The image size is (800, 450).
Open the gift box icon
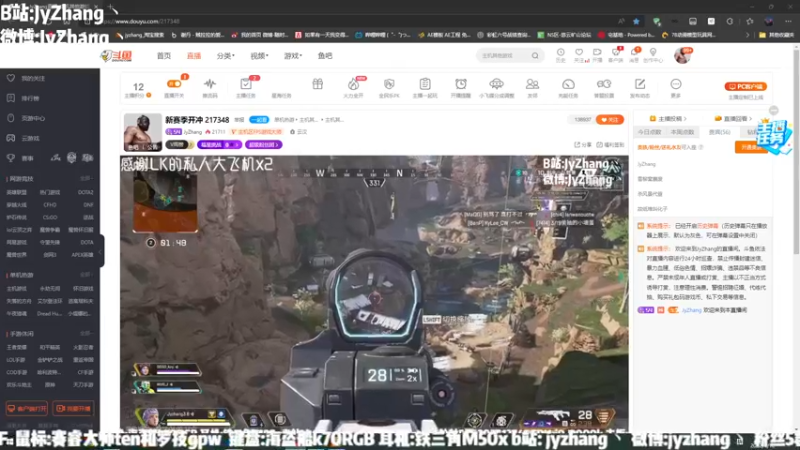(317, 84)
